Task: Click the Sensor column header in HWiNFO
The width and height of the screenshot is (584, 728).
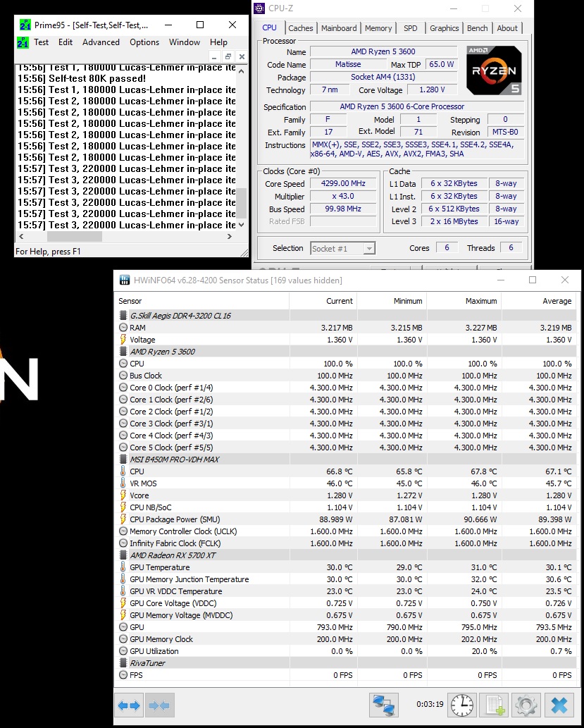Action: click(x=201, y=301)
